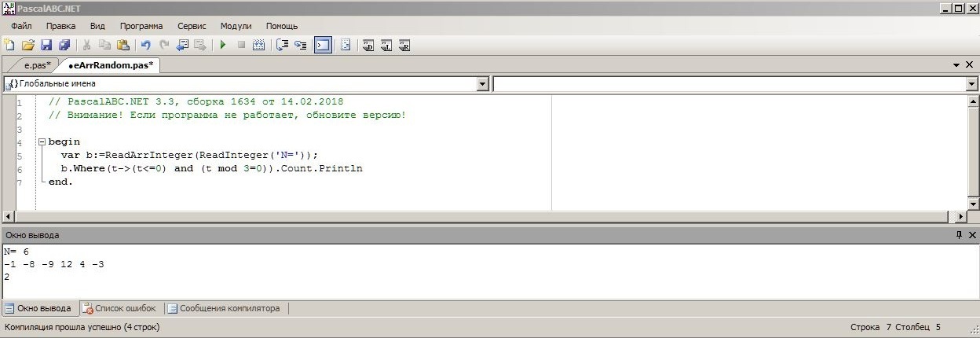Click the New file icon
The width and height of the screenshot is (980, 338).
9,45
